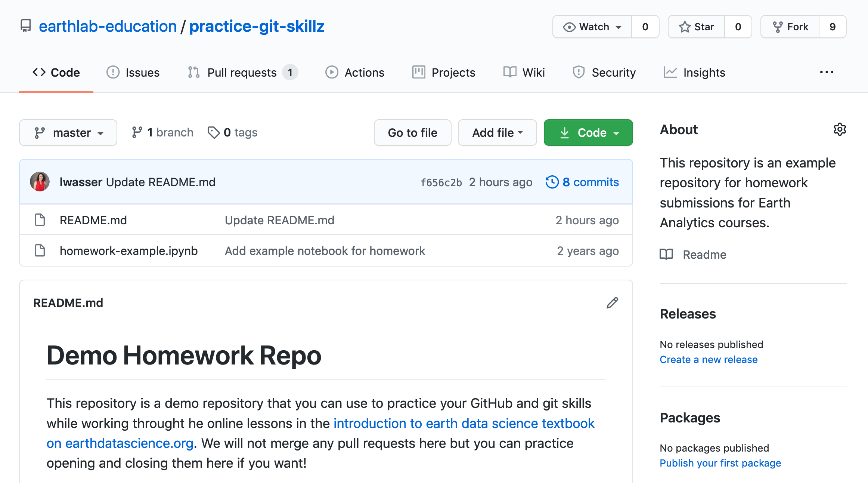The height and width of the screenshot is (483, 868).
Task: Open the Add example notebook for homework commit
Action: pyautogui.click(x=325, y=250)
